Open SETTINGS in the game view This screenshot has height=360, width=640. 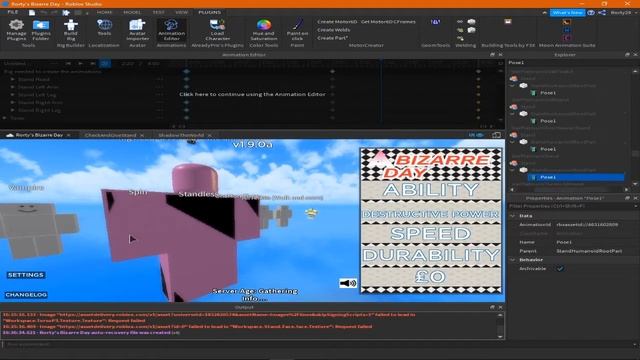click(26, 275)
